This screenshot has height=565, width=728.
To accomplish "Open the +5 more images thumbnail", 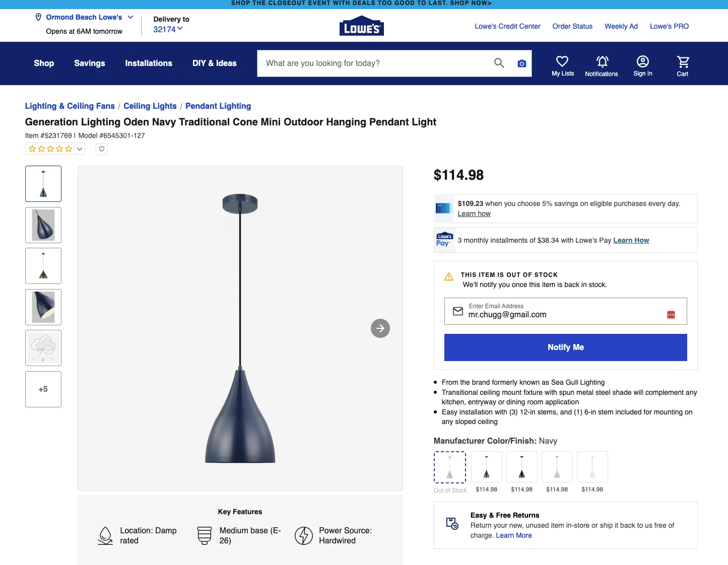I will pos(43,389).
